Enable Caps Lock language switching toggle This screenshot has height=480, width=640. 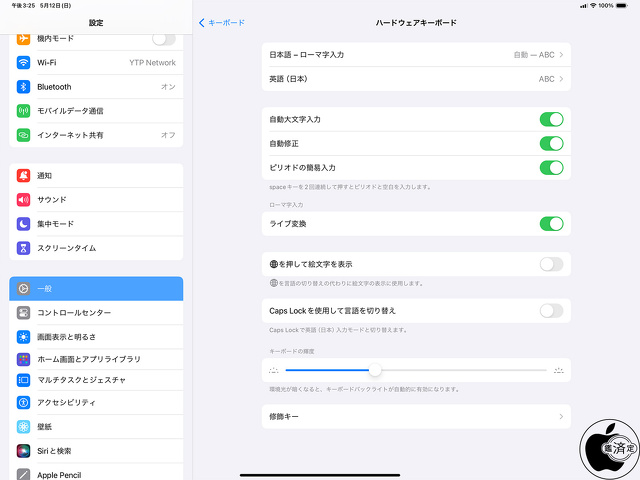551,311
